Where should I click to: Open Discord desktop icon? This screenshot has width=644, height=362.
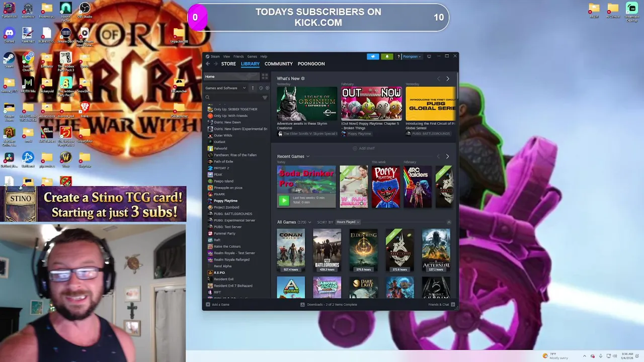[x=9, y=35]
